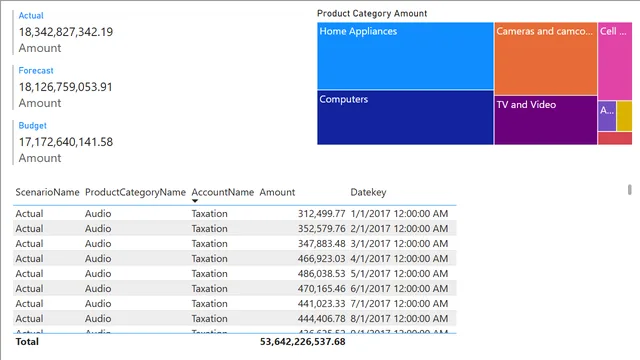Viewport: 640px width, 360px height.
Task: Click amount cell 486,038.53
Action: pyautogui.click(x=322, y=273)
